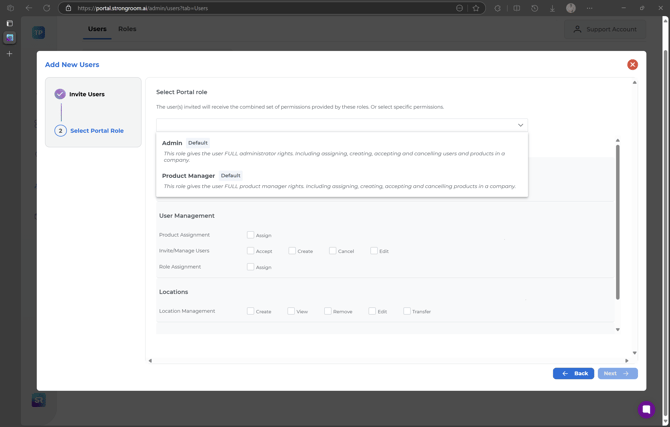Tick the Transfer checkbox for Location Management

click(x=407, y=311)
